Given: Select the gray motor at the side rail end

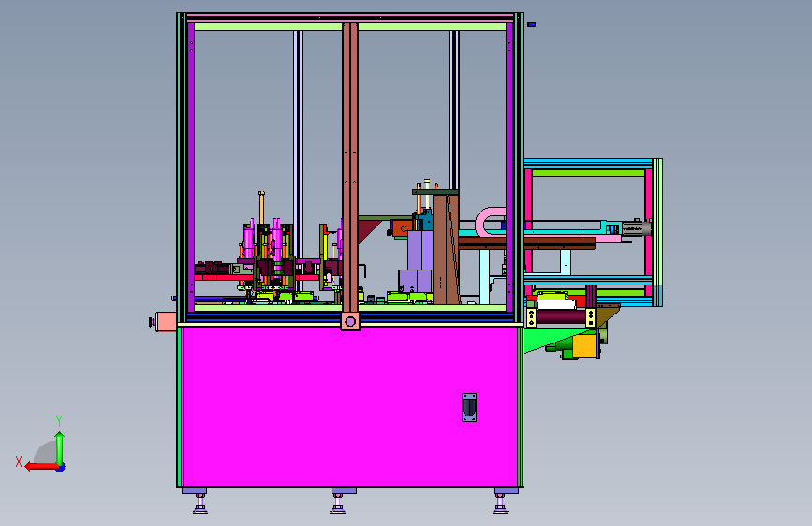Looking at the screenshot, I should (x=637, y=228).
